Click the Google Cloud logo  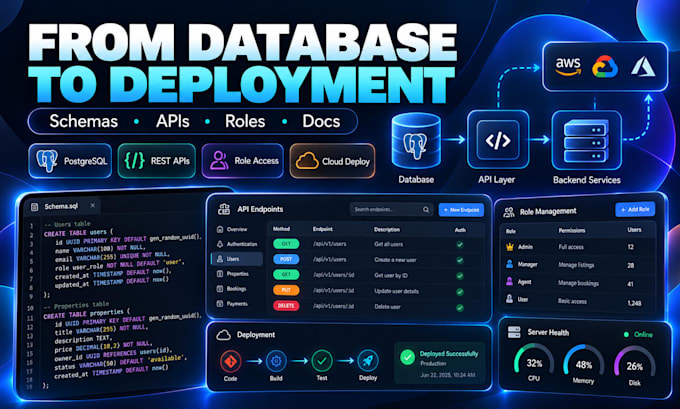(x=605, y=66)
